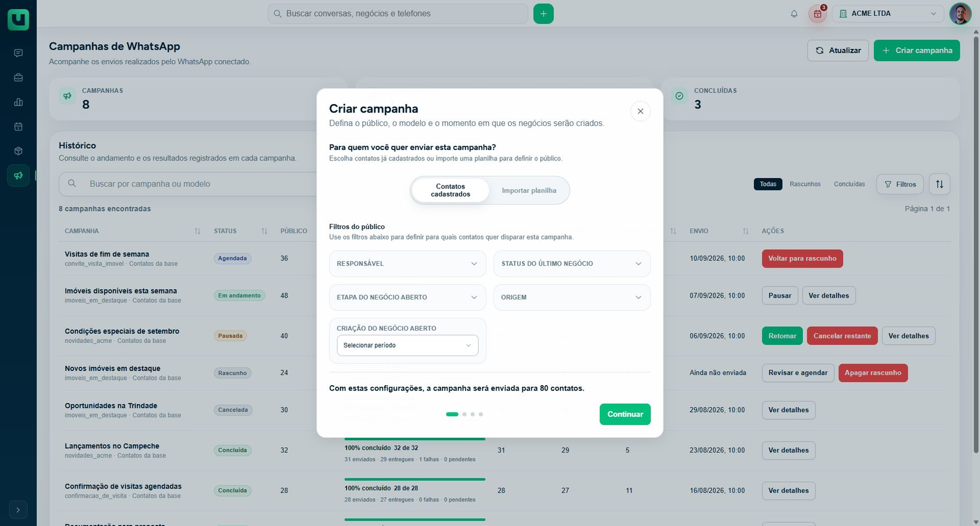
Task: Sort by the CAMPANHA column arrows
Action: (197, 231)
